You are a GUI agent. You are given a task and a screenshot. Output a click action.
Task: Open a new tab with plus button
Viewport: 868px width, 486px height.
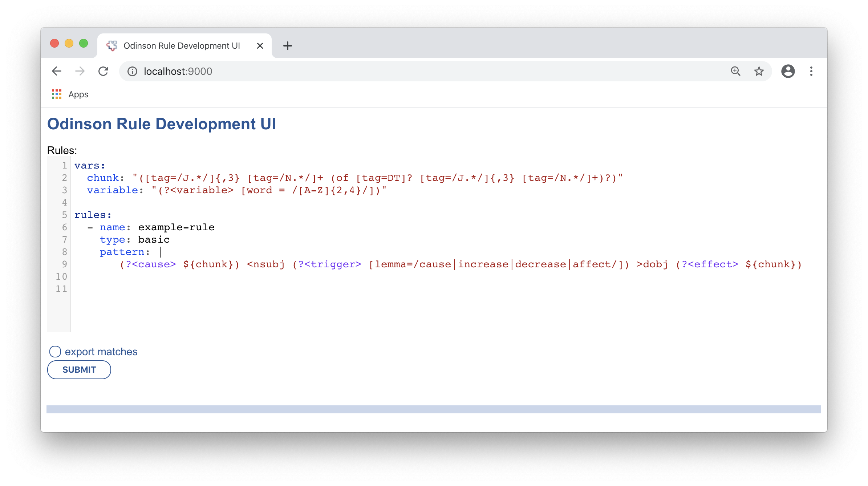tap(287, 46)
